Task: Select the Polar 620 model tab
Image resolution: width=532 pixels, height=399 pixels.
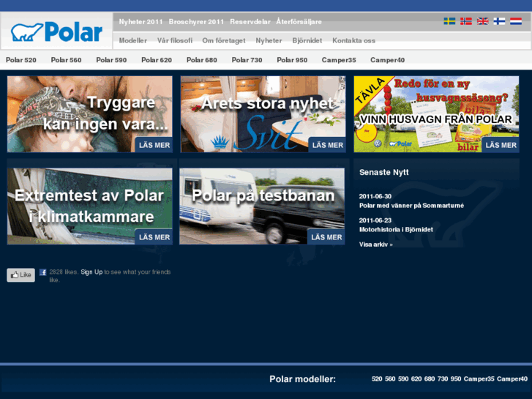Action: pos(157,60)
